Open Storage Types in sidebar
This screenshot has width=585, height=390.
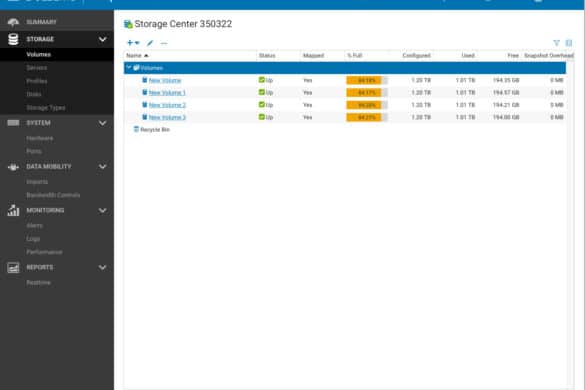[x=46, y=108]
